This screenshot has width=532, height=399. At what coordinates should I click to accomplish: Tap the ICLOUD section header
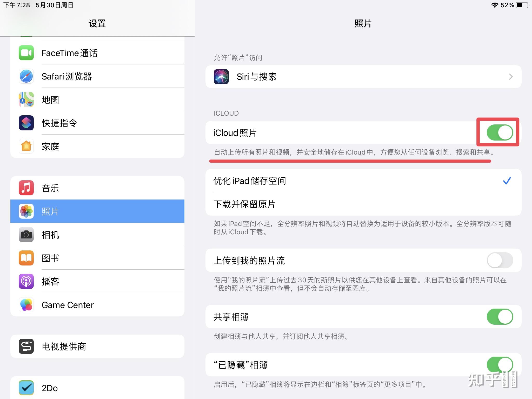(x=226, y=113)
